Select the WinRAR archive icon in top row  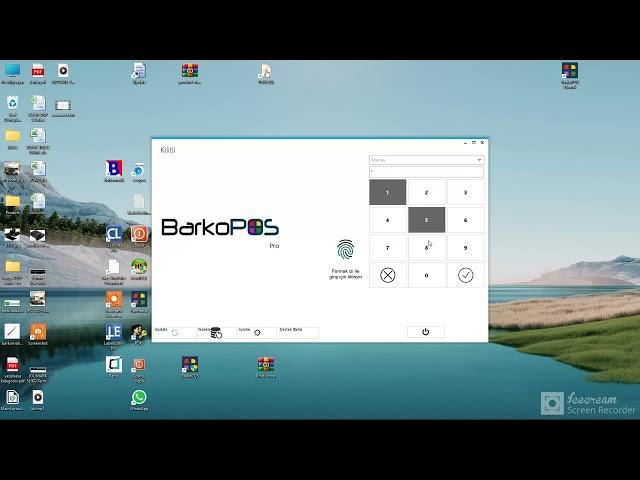190,73
